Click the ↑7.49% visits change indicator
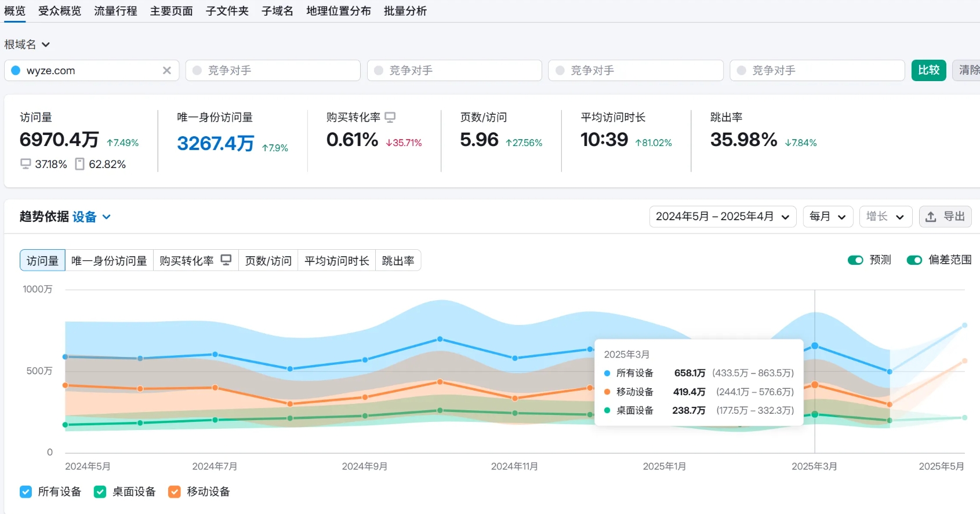This screenshot has width=980, height=514. click(x=122, y=143)
